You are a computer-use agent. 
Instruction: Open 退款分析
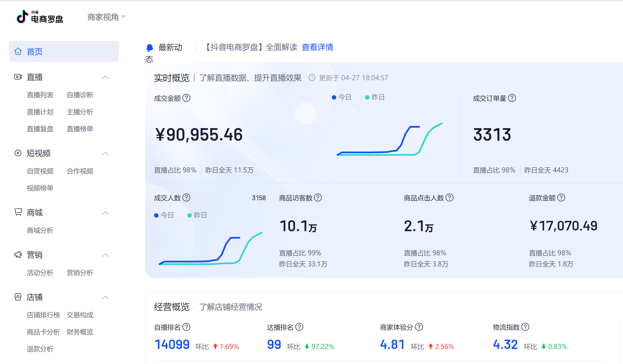coord(40,349)
